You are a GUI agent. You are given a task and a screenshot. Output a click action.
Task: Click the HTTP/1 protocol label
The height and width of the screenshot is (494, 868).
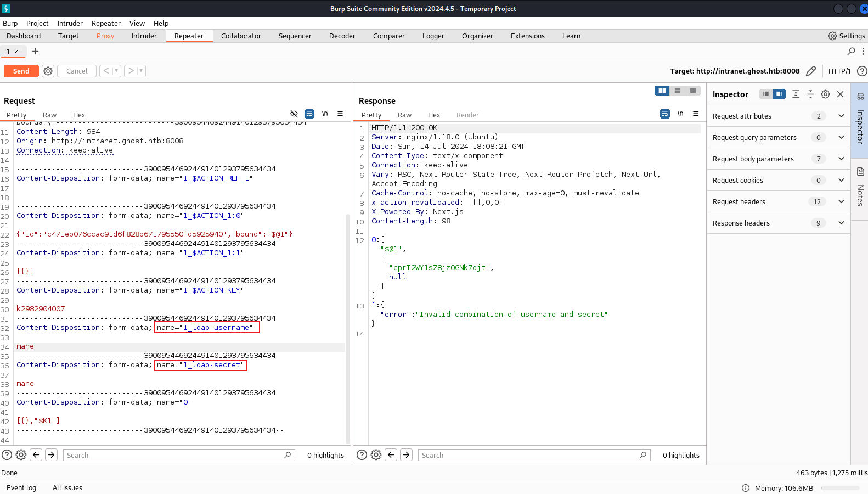coord(839,71)
